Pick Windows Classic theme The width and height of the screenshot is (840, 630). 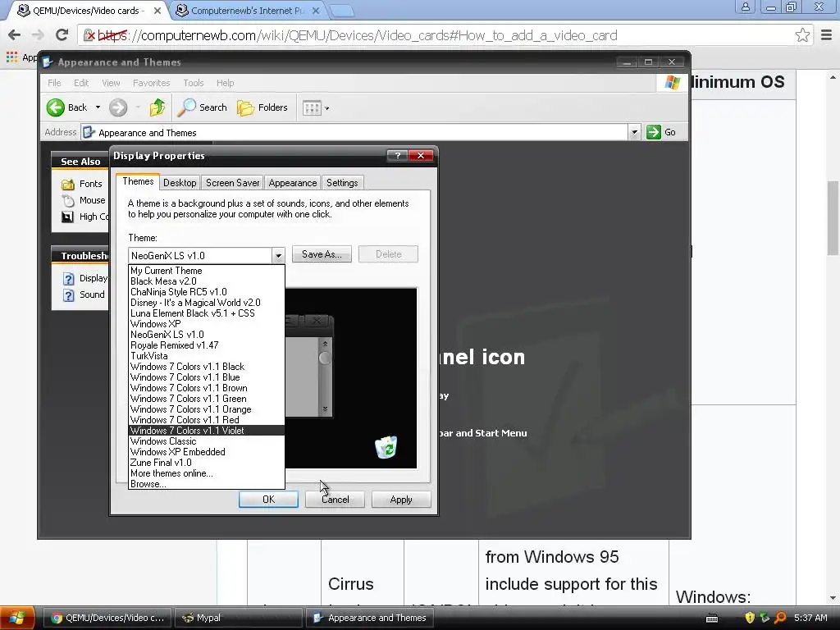tap(206, 441)
